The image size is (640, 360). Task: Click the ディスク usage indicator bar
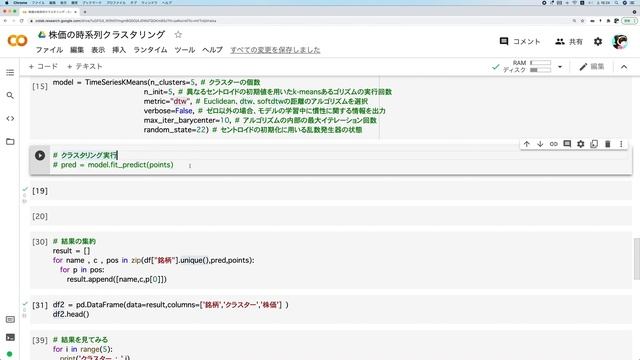(x=540, y=70)
